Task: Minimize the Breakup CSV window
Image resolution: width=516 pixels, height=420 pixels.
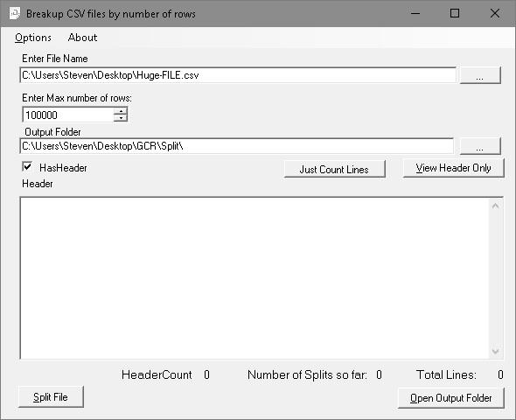Action: 415,13
